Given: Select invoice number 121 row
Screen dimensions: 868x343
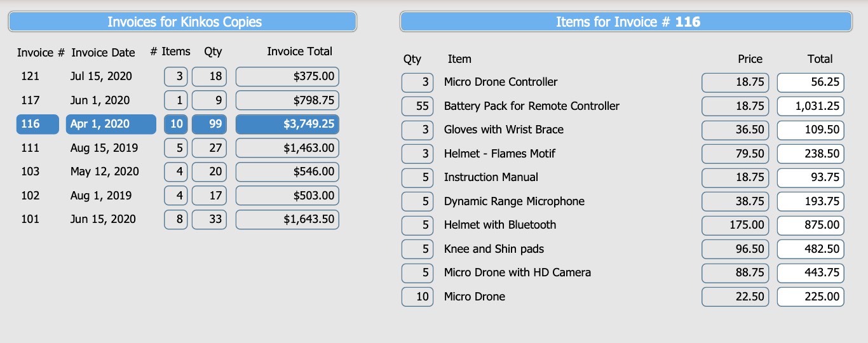Looking at the screenshot, I should 177,76.
